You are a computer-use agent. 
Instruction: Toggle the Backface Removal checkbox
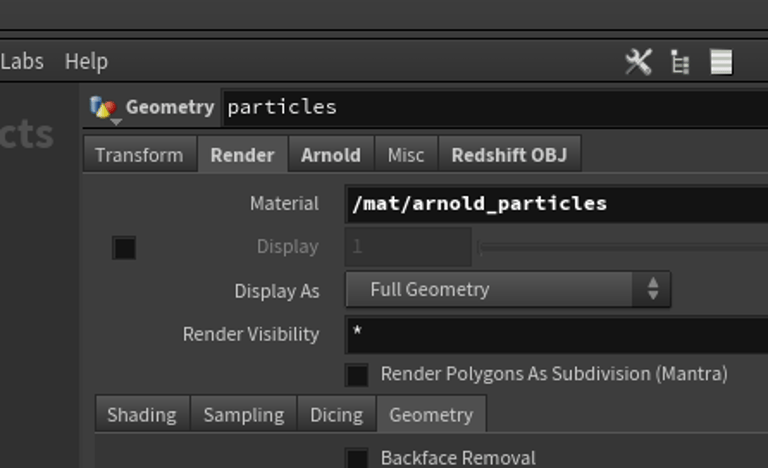(357, 458)
